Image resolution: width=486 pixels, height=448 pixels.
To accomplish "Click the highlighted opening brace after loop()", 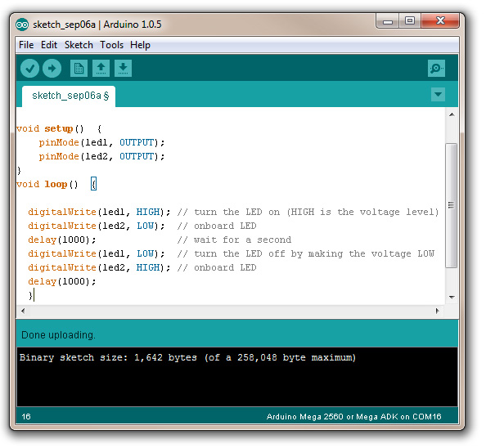I will (93, 185).
